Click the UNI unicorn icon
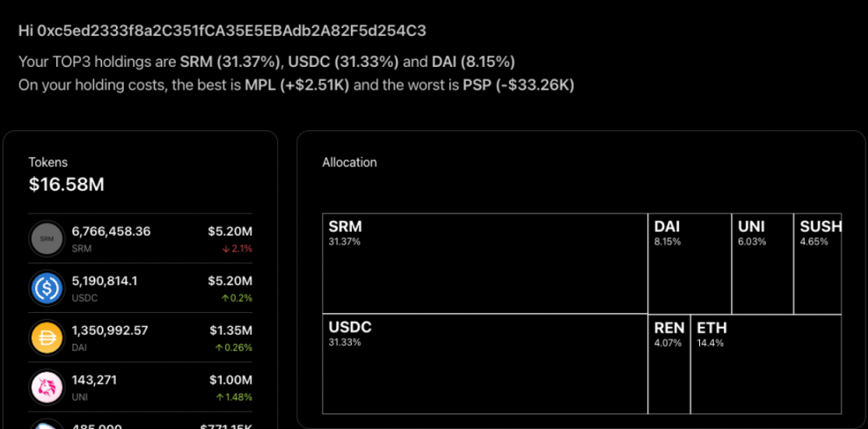The image size is (868, 429). tap(46, 387)
